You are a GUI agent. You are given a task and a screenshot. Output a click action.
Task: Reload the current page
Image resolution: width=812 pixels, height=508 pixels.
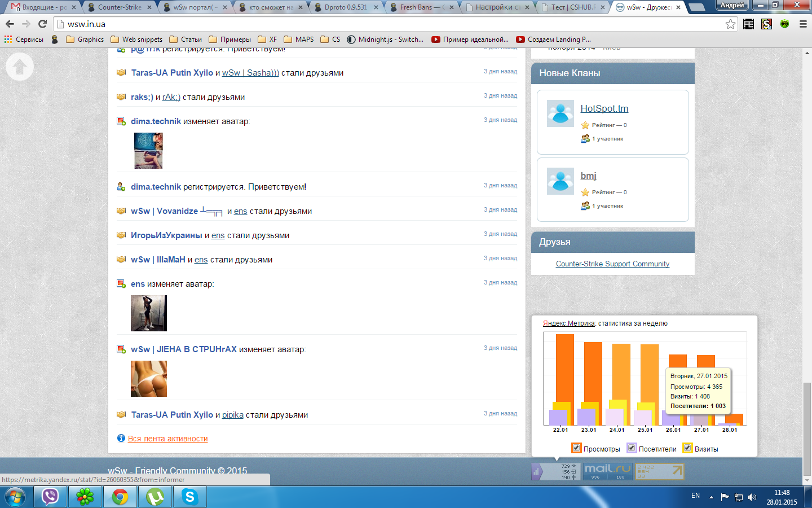tap(42, 24)
